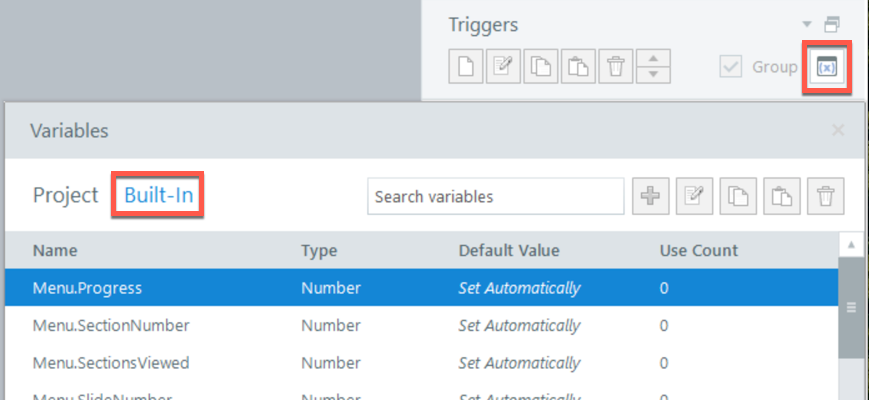Viewport: 869px width, 400px height.
Task: Click the Delete trigger trash icon
Action: 615,67
